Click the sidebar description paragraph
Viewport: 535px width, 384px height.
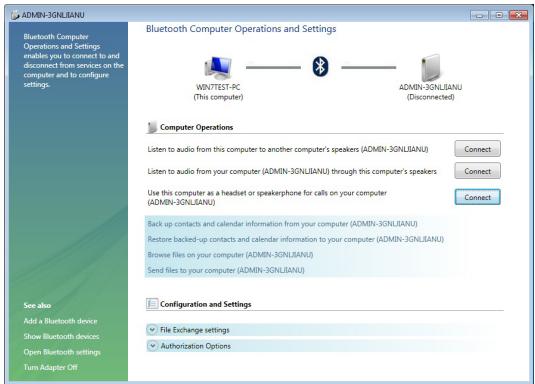(73, 60)
